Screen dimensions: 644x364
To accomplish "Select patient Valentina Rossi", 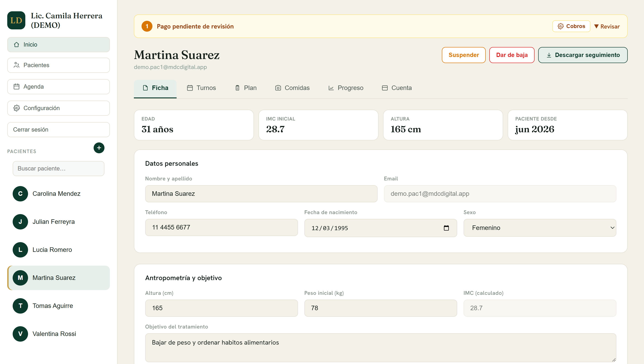I will (x=59, y=333).
